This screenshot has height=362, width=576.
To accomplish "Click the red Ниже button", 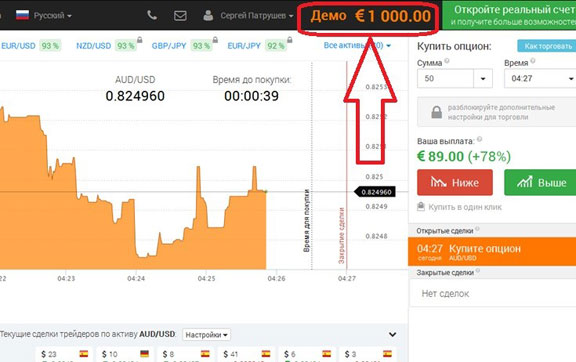I will 455,182.
